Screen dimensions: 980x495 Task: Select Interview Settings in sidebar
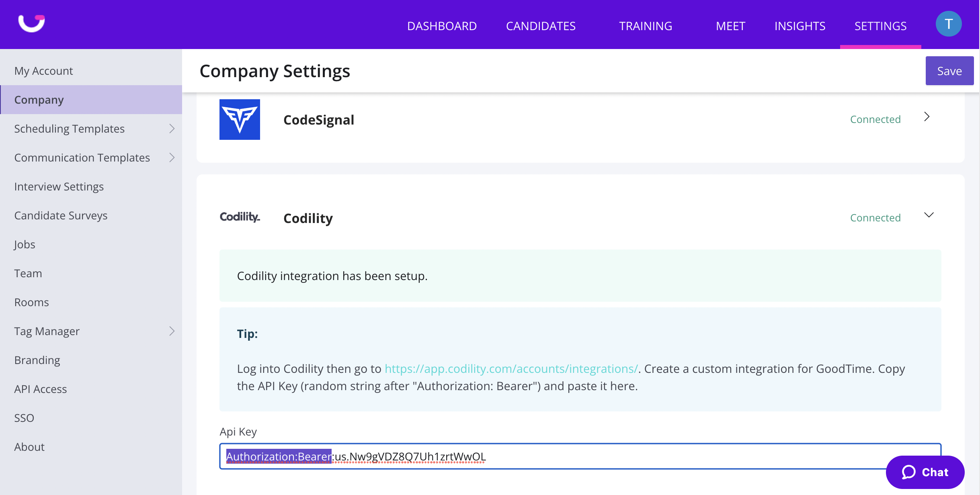click(59, 186)
